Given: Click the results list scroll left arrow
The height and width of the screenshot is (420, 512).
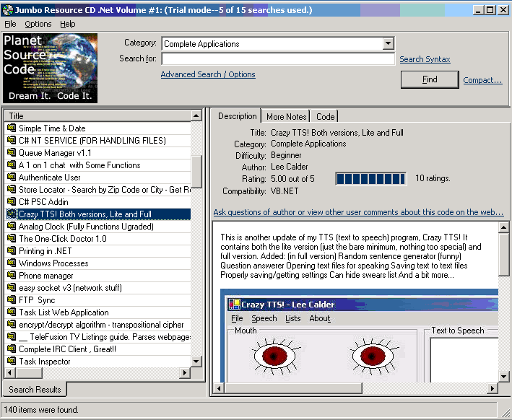Looking at the screenshot, I should 9,372.
